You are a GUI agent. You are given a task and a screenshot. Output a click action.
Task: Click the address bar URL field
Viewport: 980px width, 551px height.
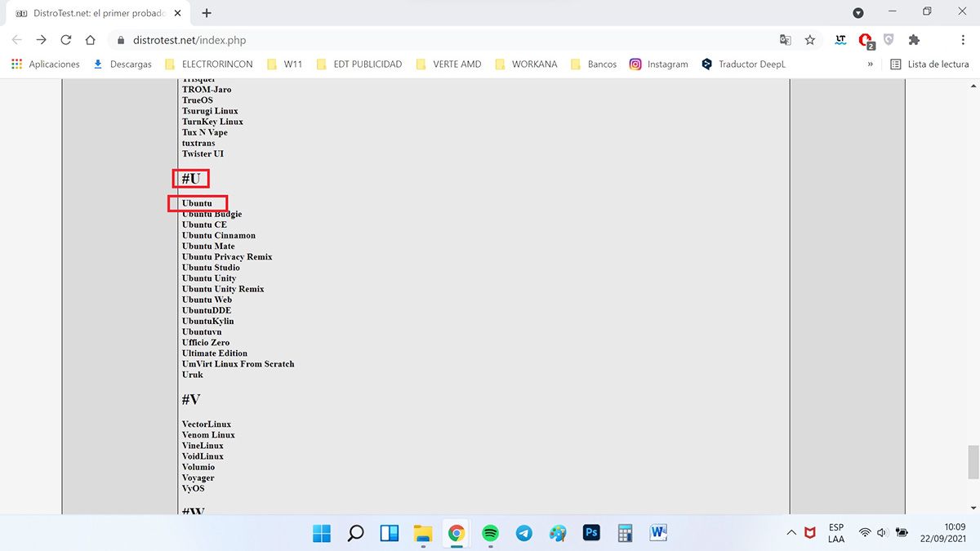pos(408,40)
